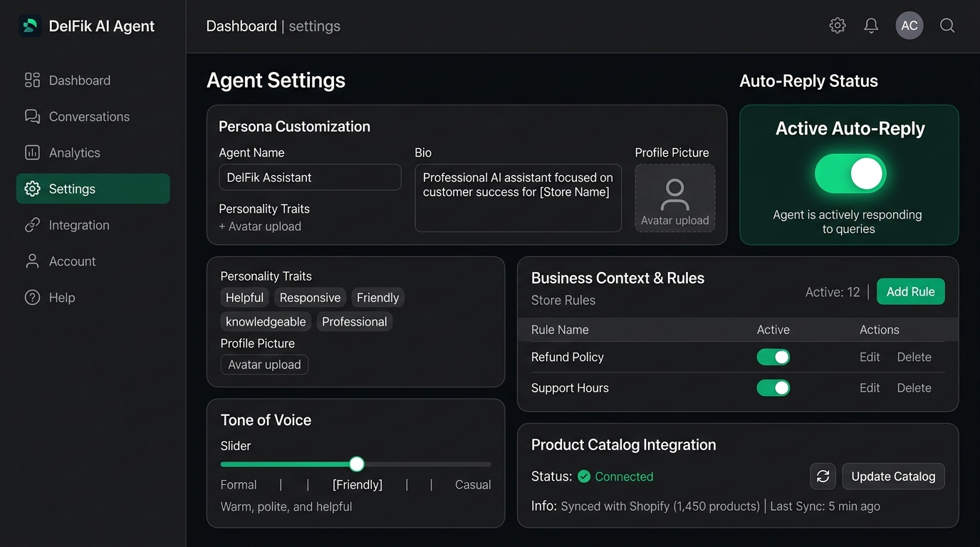980x547 pixels.
Task: Click the Friendly personality trait tag
Action: click(377, 298)
